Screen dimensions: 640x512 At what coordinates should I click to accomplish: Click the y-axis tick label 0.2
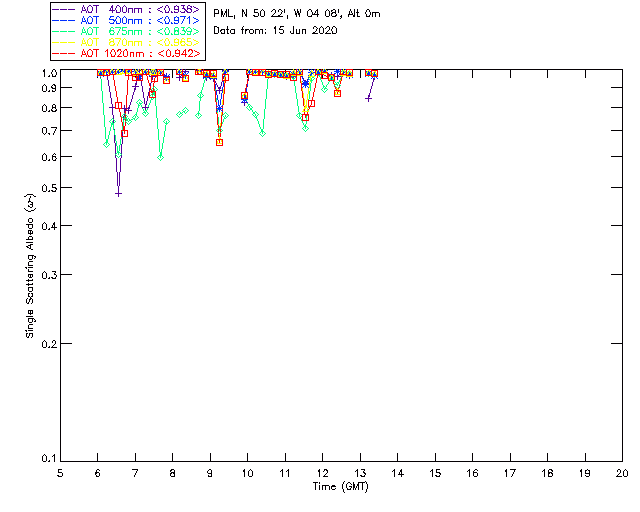[46, 343]
